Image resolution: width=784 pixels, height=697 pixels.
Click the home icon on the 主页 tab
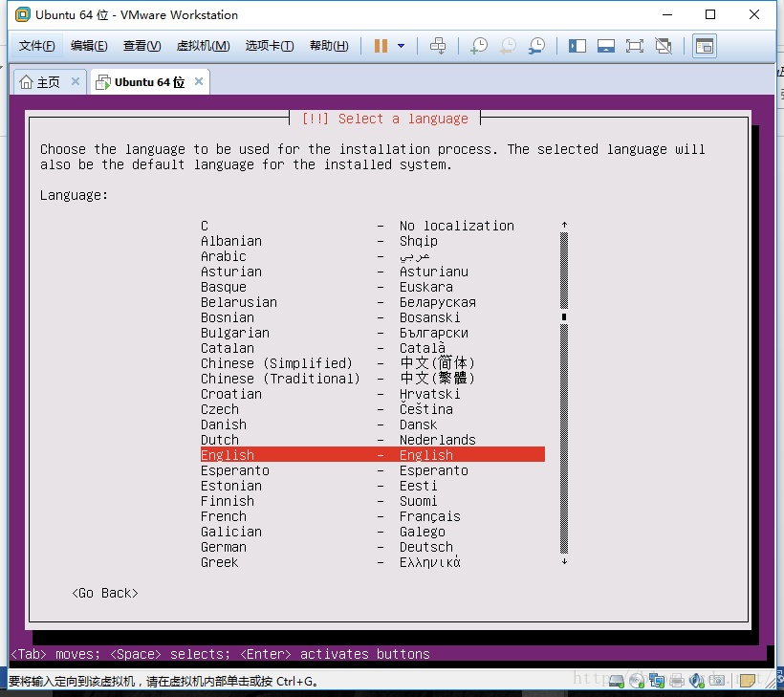(x=26, y=81)
